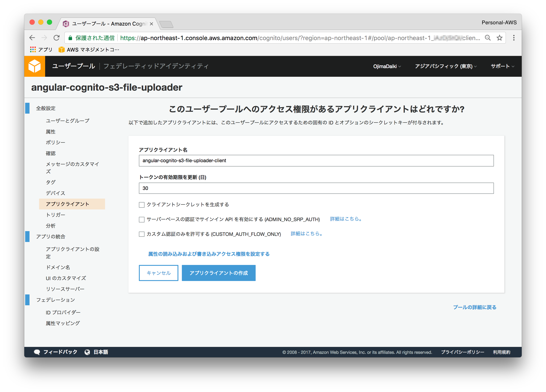Open the Chrome three-dot menu
The image size is (546, 392).
[514, 38]
